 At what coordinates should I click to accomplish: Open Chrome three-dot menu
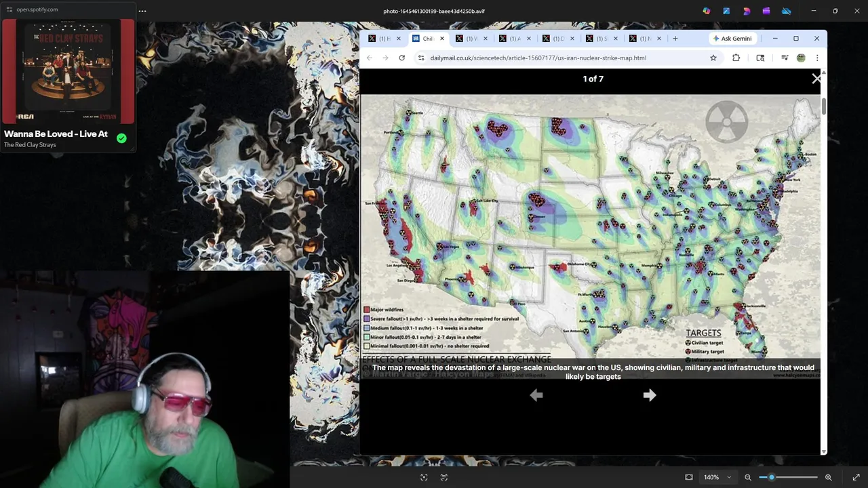coord(817,58)
